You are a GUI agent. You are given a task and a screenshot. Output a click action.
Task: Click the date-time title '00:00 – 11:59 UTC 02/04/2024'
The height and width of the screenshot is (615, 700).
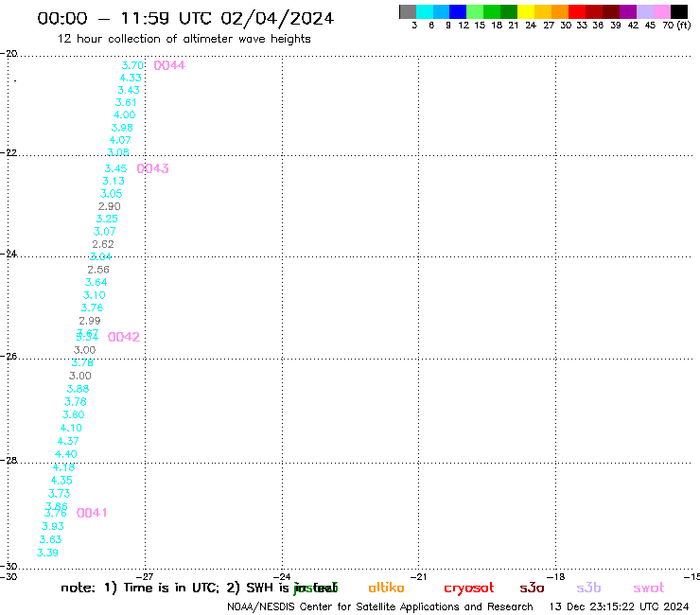185,18
